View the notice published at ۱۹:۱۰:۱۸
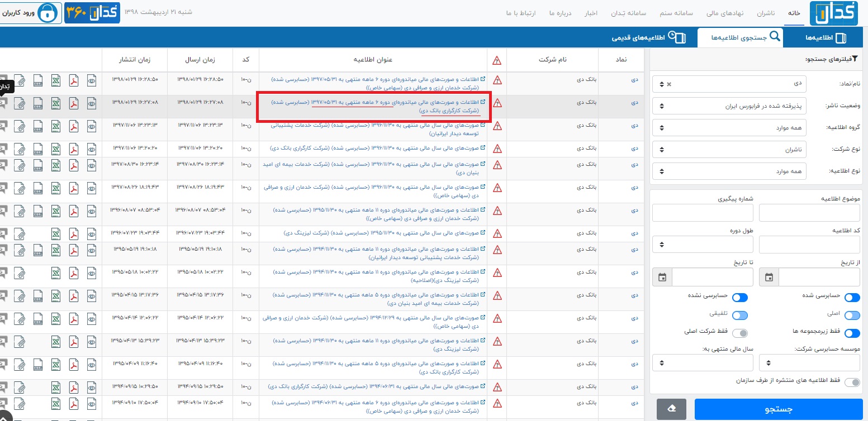This screenshot has width=868, height=421. (92, 250)
